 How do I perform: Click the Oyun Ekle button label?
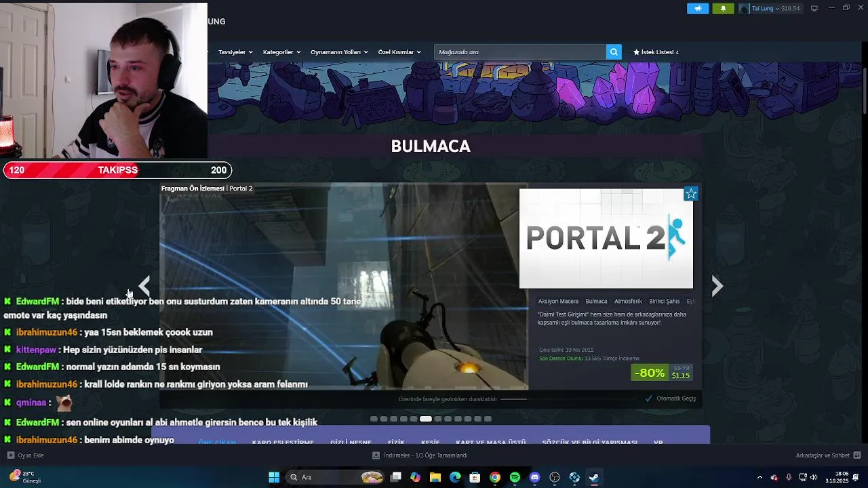coord(31,455)
